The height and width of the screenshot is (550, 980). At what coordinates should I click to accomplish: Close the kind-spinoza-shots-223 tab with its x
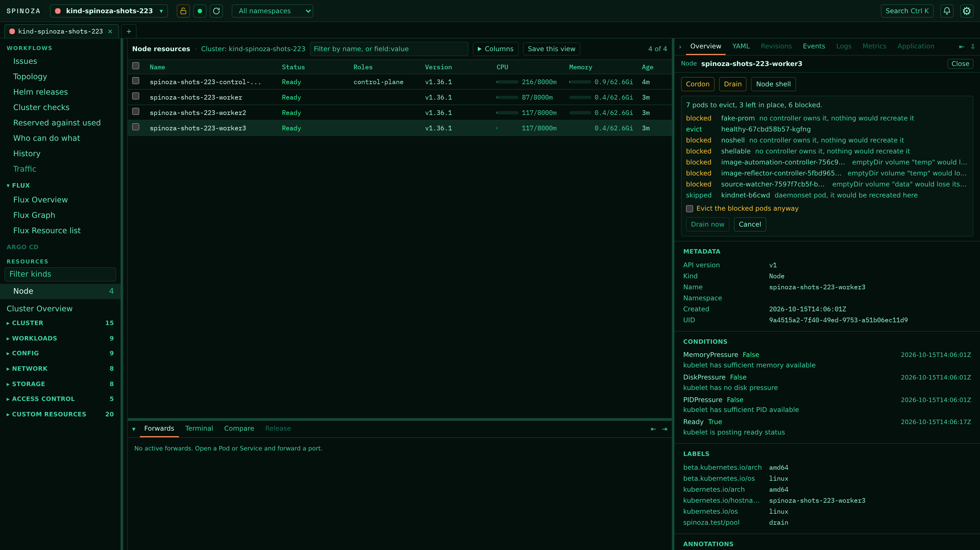pyautogui.click(x=110, y=31)
